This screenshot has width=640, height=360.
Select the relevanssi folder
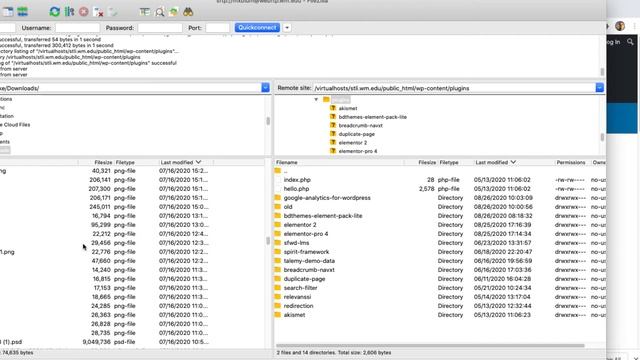[440, 297]
